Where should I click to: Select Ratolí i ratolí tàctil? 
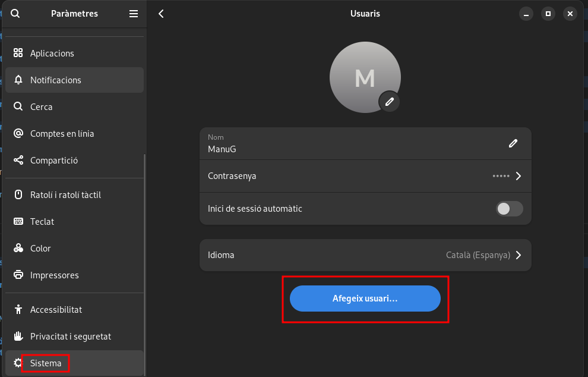tap(65, 195)
